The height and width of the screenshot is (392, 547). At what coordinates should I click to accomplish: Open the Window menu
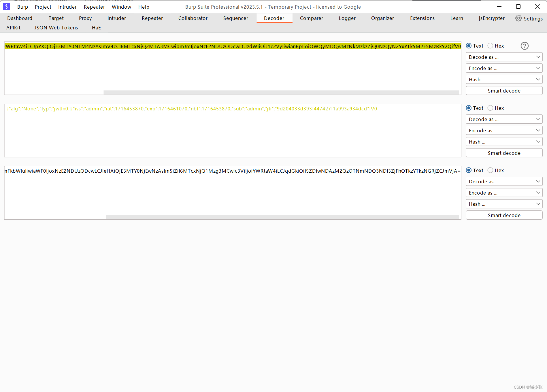click(x=121, y=7)
